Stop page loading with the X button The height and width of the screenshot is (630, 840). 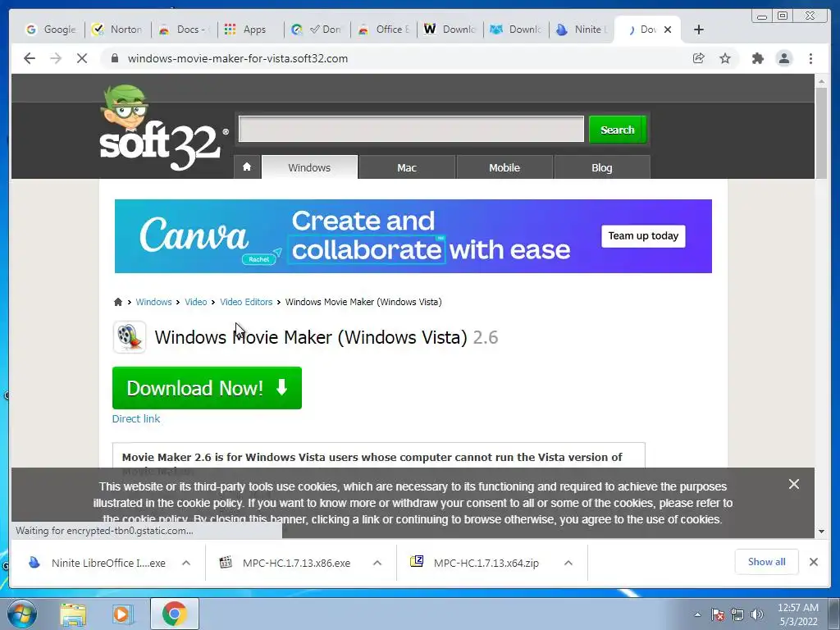pos(82,58)
